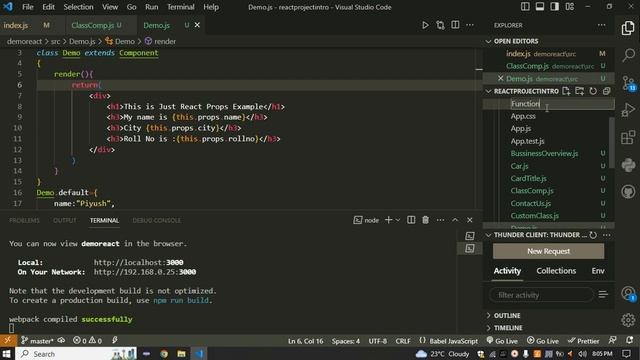The image size is (640, 360).
Task: Open the Search view in activity bar
Action: coord(629,55)
